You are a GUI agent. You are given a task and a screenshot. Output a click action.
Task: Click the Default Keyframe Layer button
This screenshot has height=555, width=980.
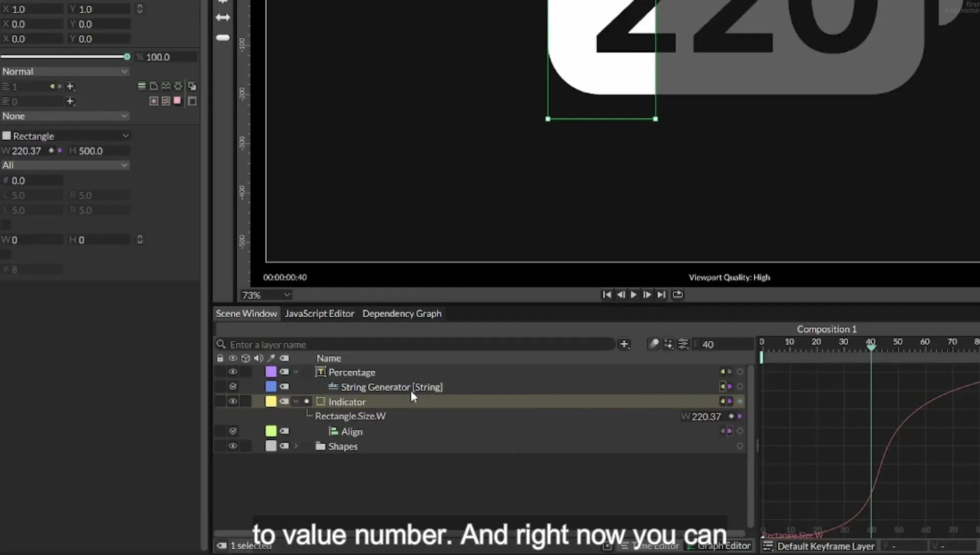[819, 546]
